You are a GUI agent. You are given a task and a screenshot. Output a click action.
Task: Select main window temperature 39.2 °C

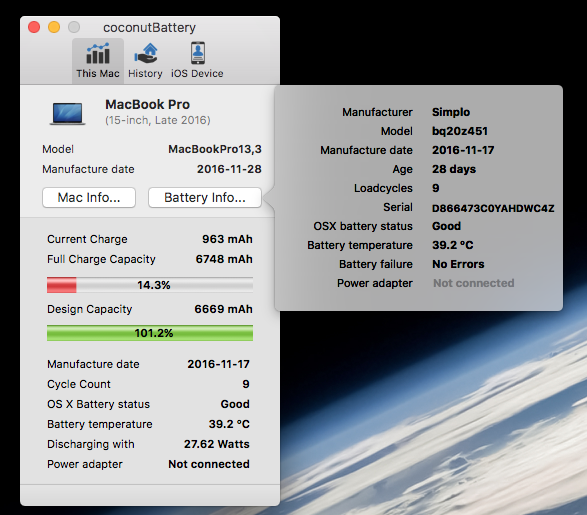click(229, 424)
